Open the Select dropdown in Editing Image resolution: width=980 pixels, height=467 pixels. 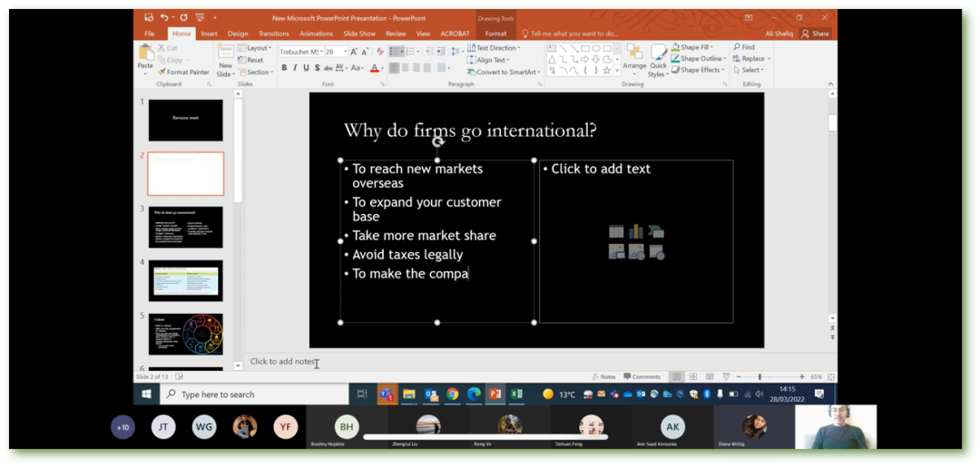[x=749, y=70]
